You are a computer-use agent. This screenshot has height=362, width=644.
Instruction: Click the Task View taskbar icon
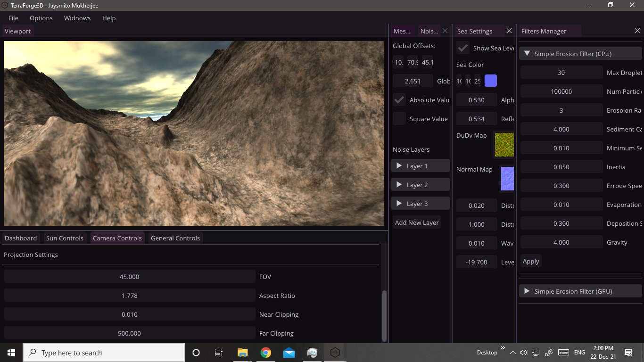coord(219,353)
